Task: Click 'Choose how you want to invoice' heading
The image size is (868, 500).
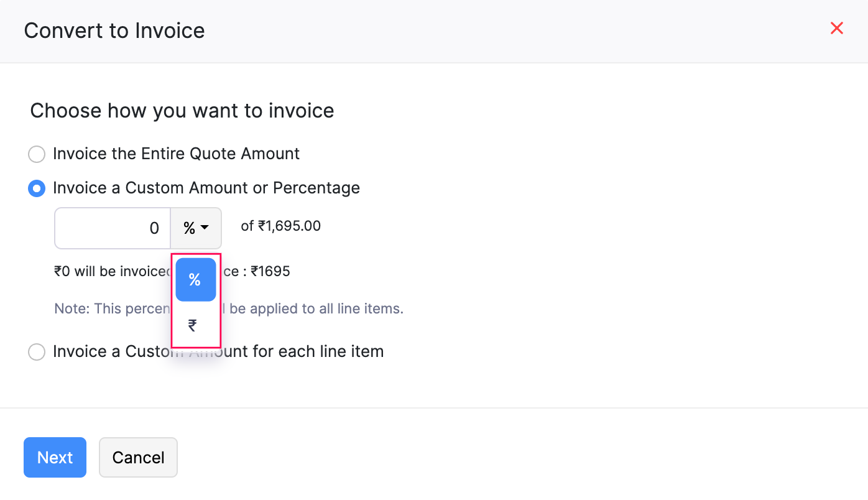Action: [182, 111]
